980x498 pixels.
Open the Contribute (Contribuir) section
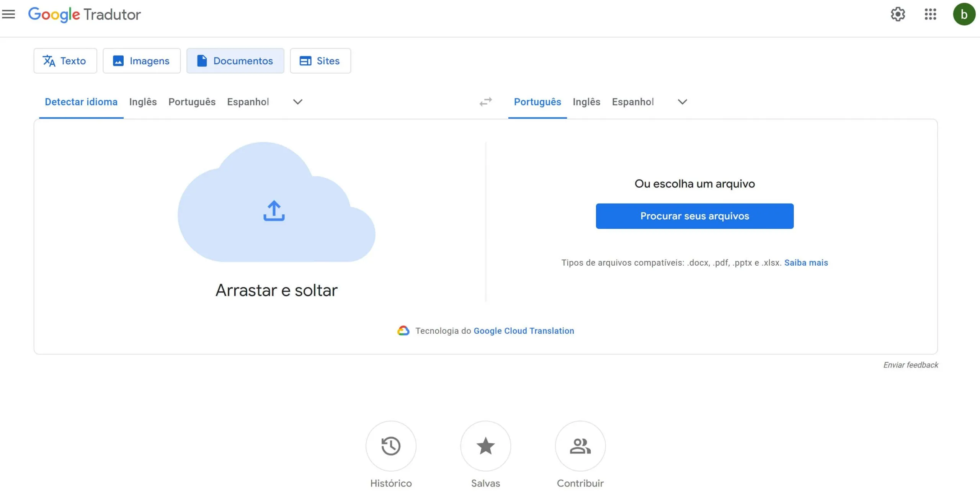click(580, 446)
